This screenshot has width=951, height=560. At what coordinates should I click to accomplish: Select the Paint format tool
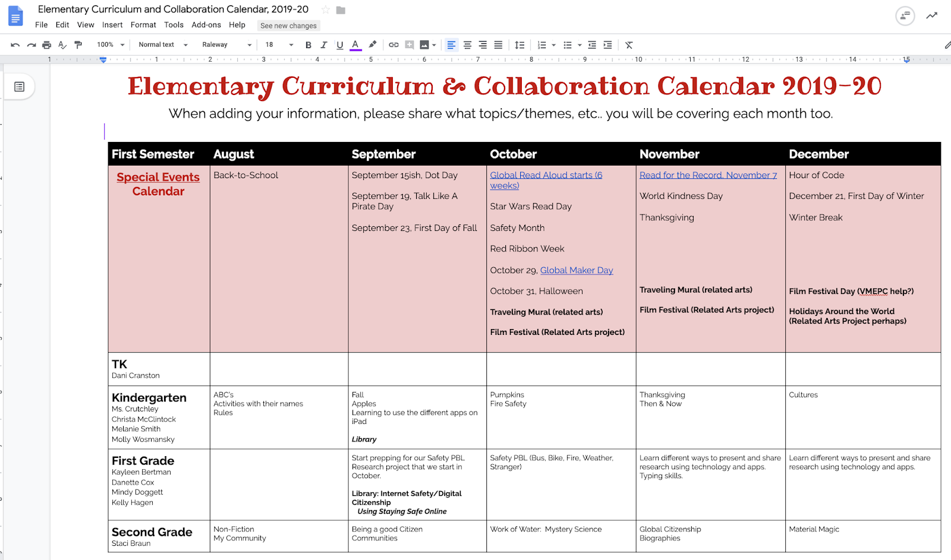78,45
